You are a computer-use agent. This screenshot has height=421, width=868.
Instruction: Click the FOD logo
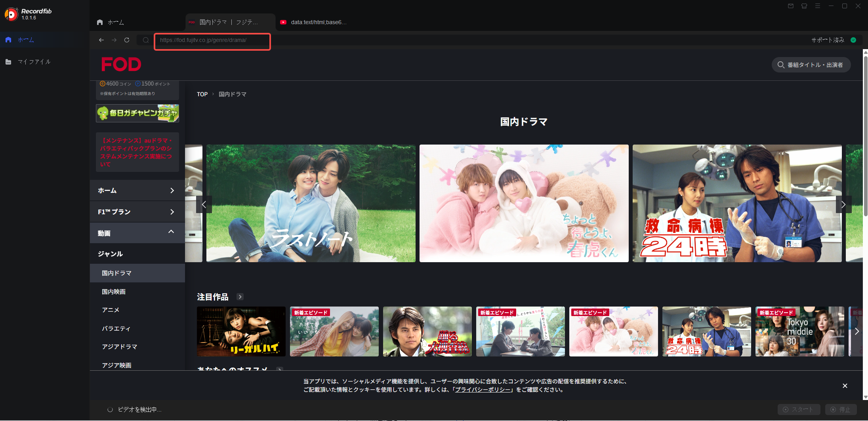121,64
